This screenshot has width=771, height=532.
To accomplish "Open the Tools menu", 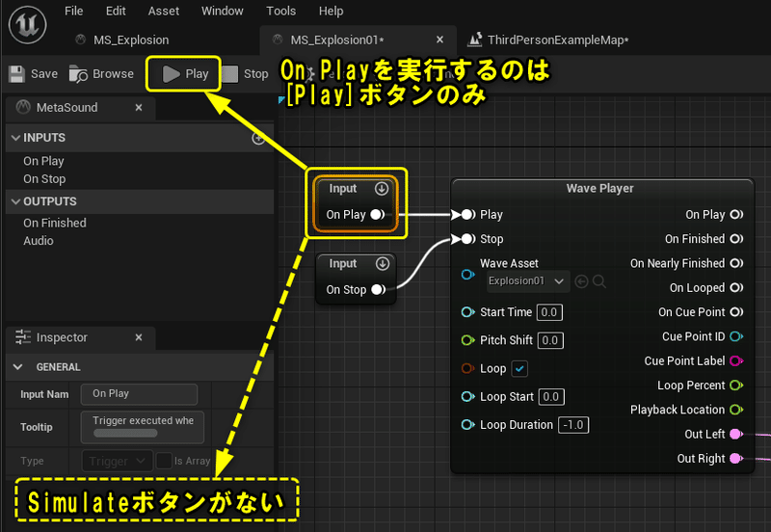I will [x=280, y=11].
